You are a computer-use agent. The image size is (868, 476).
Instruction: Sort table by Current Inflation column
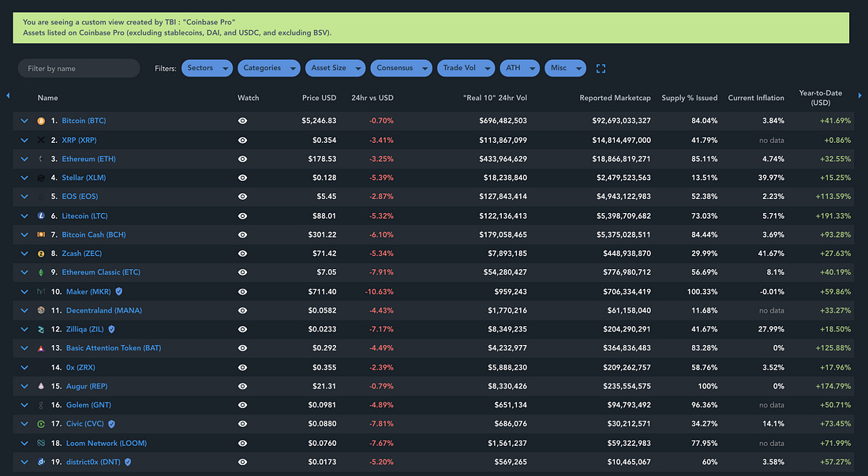coord(756,98)
